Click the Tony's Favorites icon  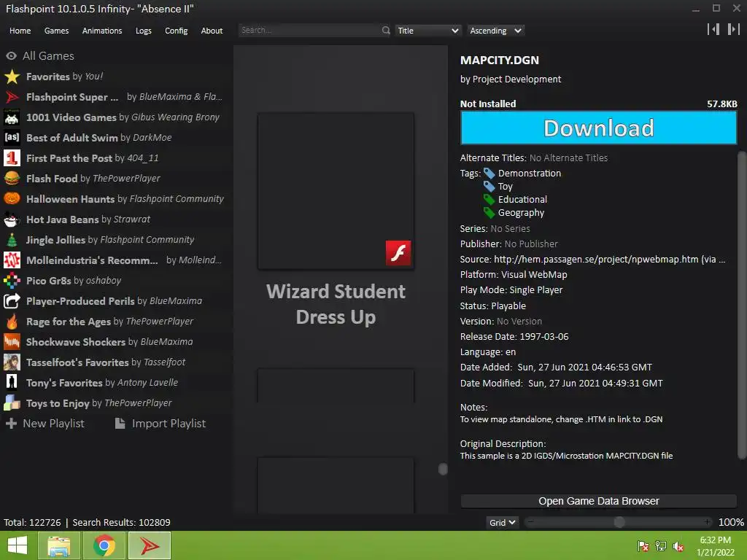click(12, 383)
